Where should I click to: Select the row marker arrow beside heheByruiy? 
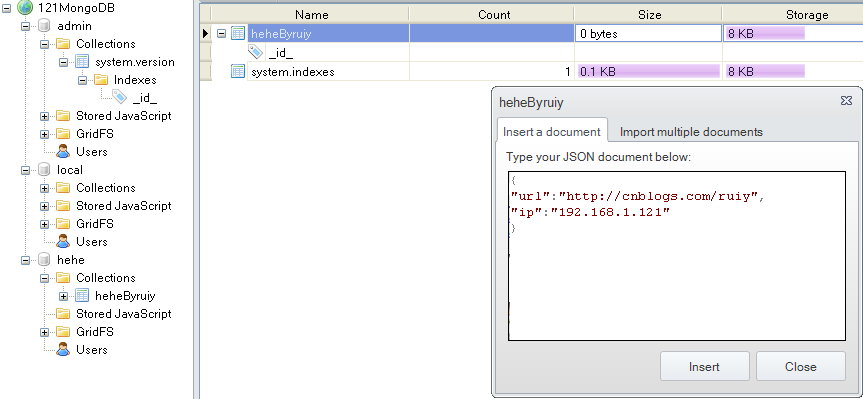[x=206, y=34]
